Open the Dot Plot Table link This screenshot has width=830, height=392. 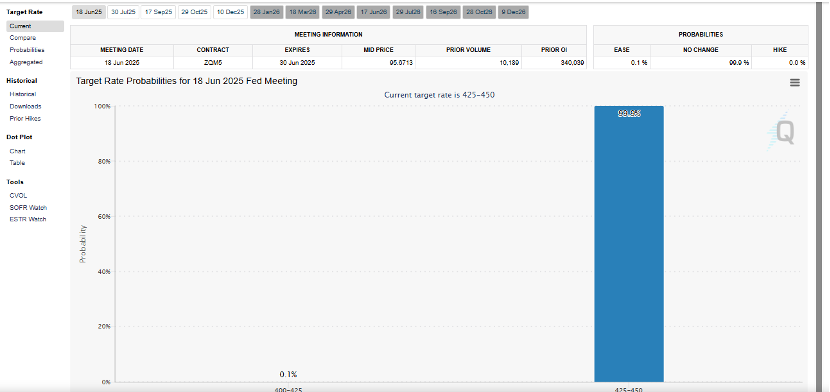[x=17, y=163]
